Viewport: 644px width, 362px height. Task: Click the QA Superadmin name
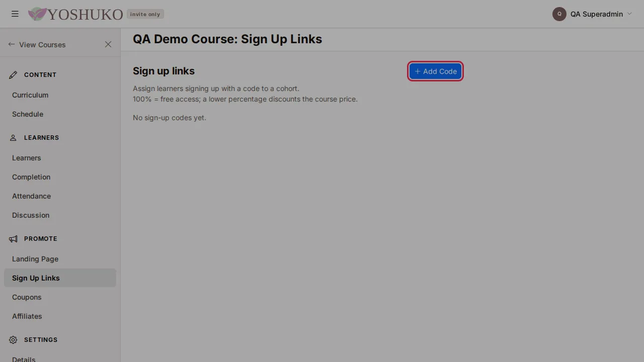(x=597, y=14)
